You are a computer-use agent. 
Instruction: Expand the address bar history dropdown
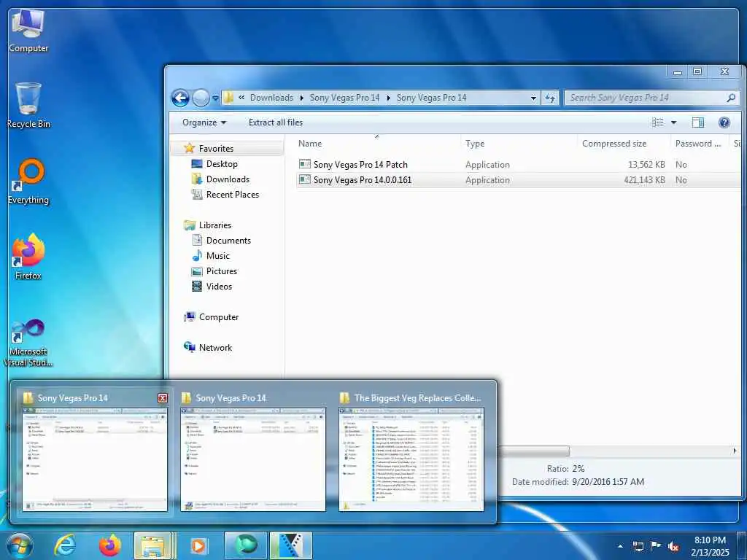click(x=533, y=98)
